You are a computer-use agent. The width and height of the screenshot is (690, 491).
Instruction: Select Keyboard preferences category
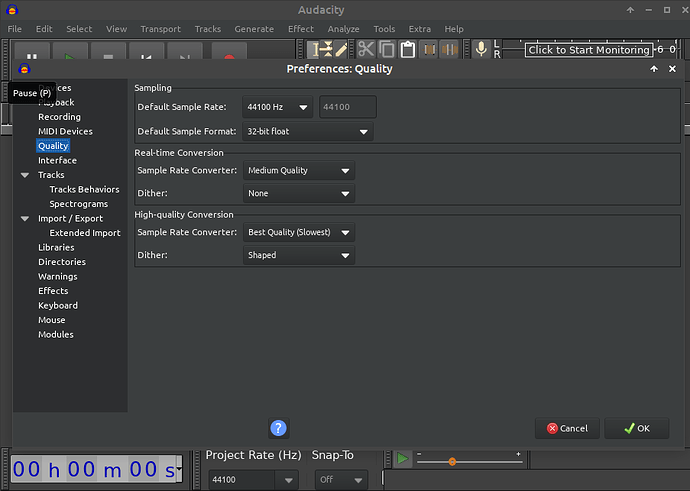tap(58, 306)
